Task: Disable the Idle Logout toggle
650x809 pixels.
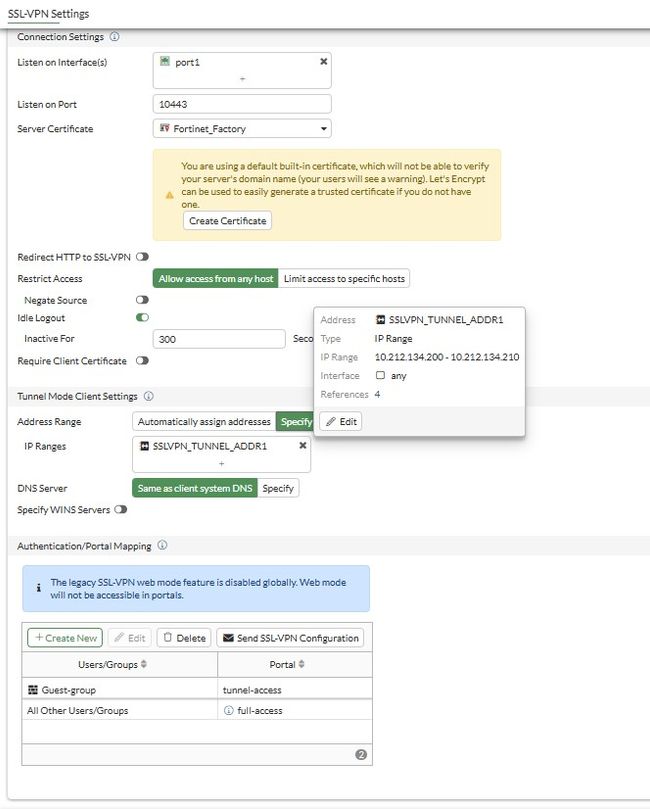Action: [142, 318]
